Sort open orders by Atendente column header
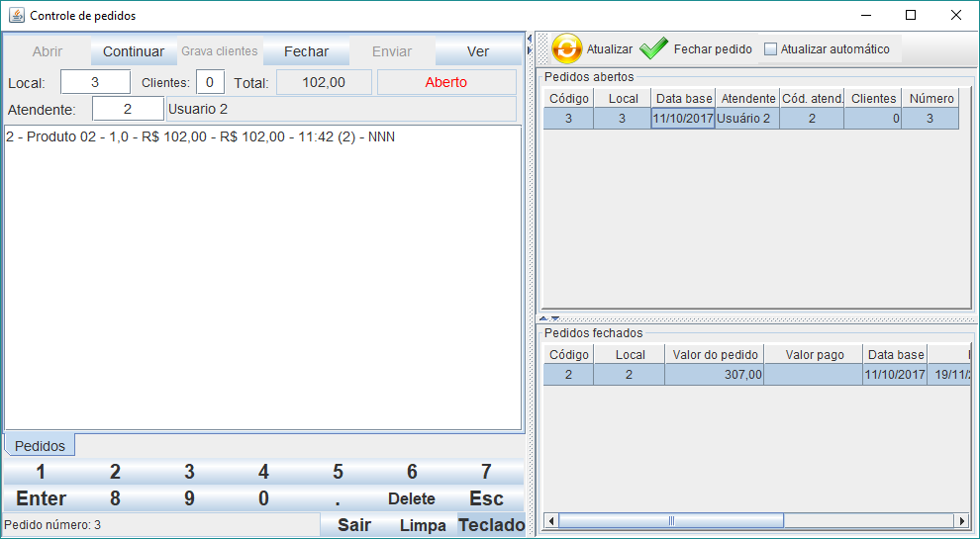980x539 pixels. (747, 98)
